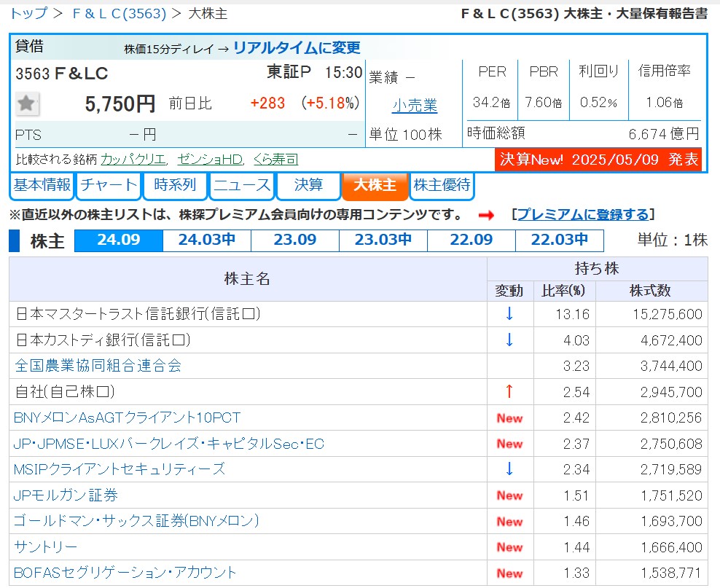Screen dimensions: 720x588
Task: Click down arrow for MSIPクライアントセキュリティーズ row
Action: [509, 469]
